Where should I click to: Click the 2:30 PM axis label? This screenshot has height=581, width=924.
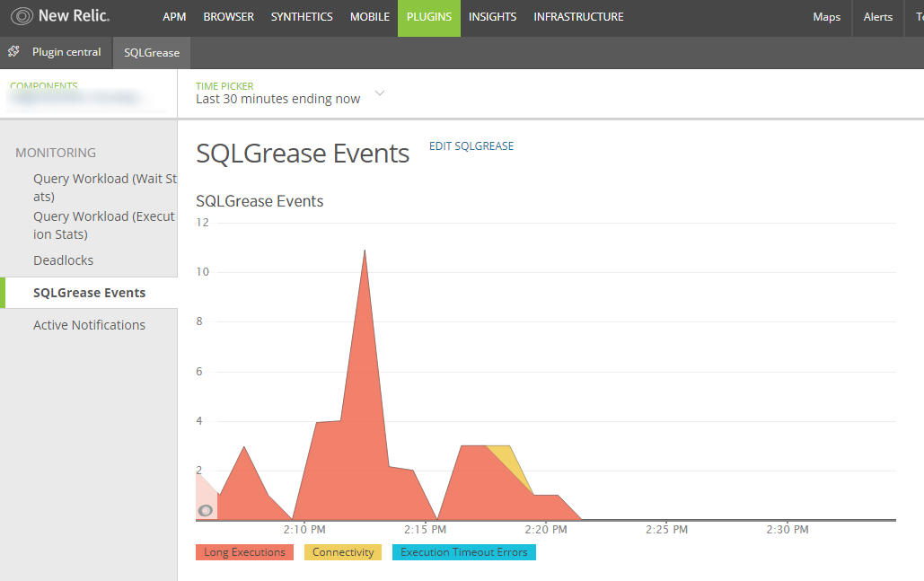click(788, 529)
